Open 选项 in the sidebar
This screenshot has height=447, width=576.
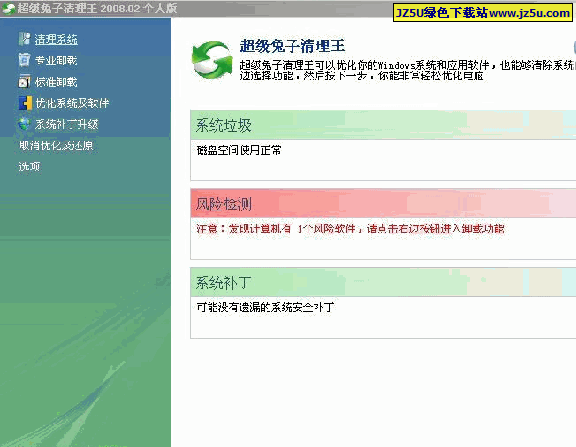pyautogui.click(x=29, y=166)
